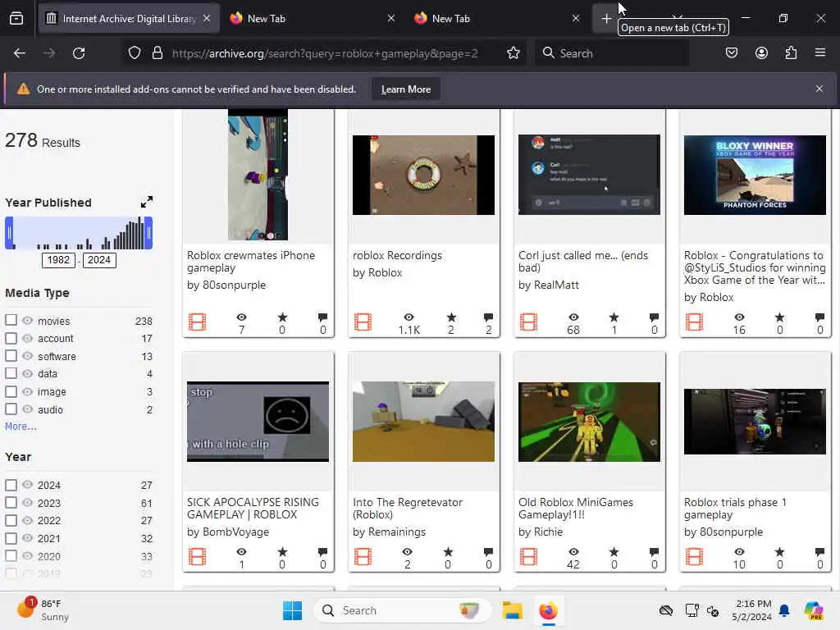
Task: Check the data media type checkbox
Action: [x=11, y=373]
